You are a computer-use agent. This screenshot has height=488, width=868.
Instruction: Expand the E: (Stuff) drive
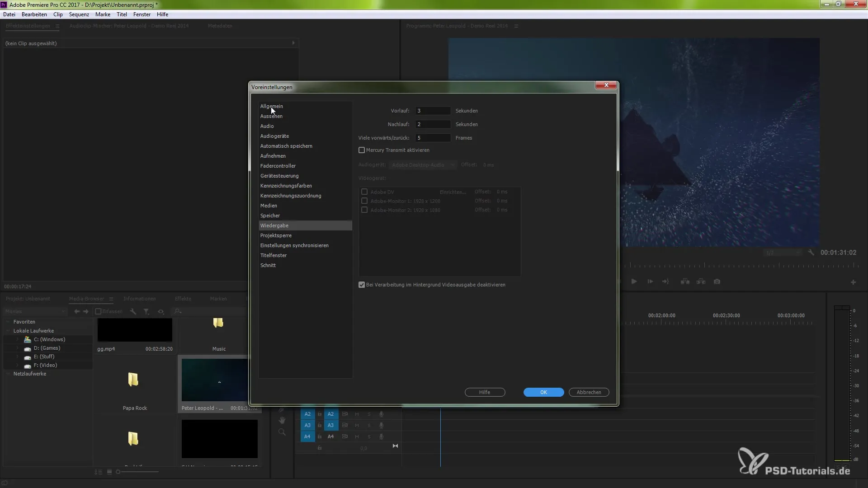(x=17, y=357)
